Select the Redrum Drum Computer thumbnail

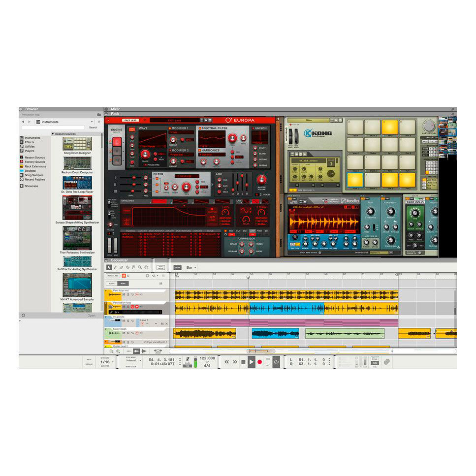tap(77, 163)
